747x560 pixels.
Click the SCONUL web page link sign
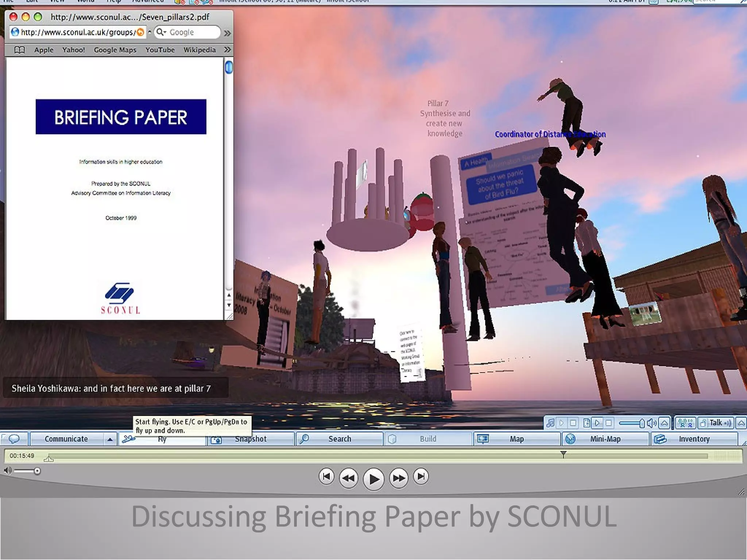(411, 354)
